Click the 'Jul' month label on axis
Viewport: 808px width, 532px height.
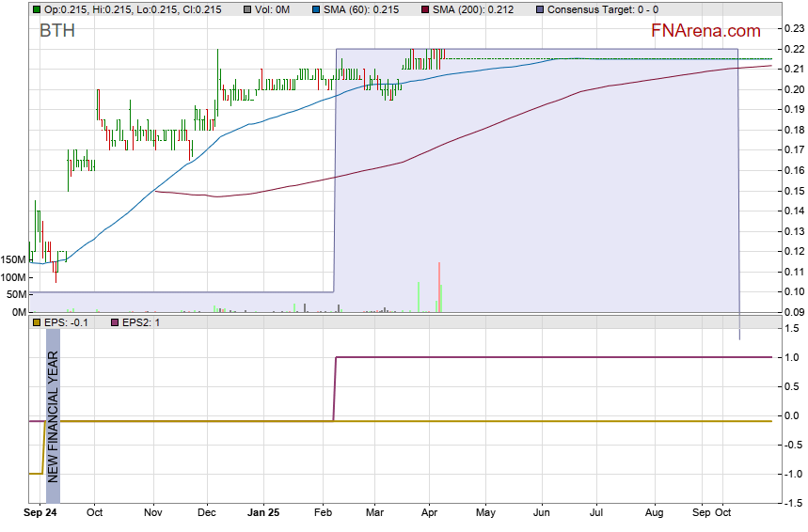tap(596, 513)
